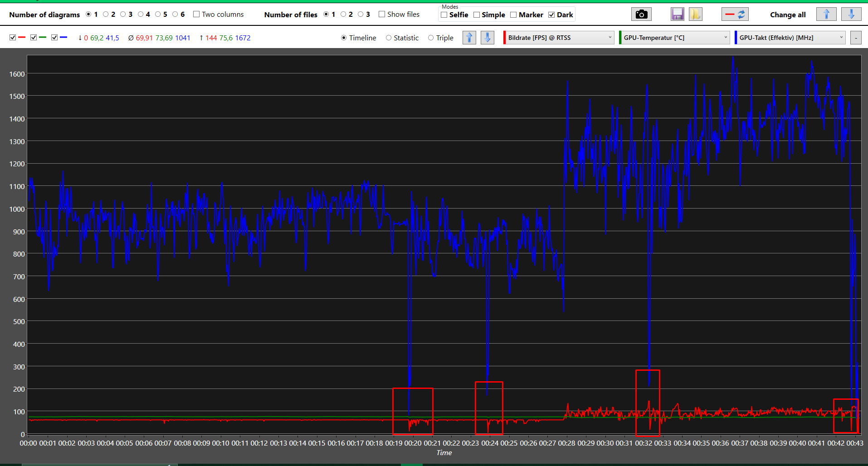
Task: Open a log file via folder icon
Action: click(696, 15)
